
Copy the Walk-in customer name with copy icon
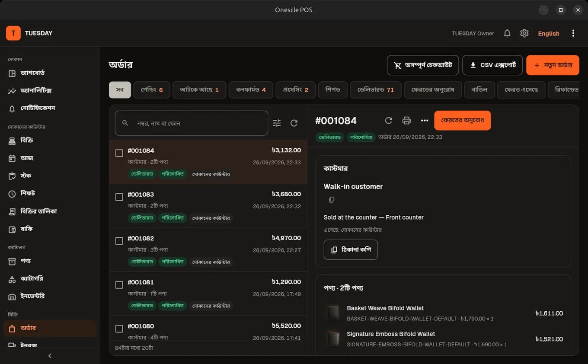(332, 200)
